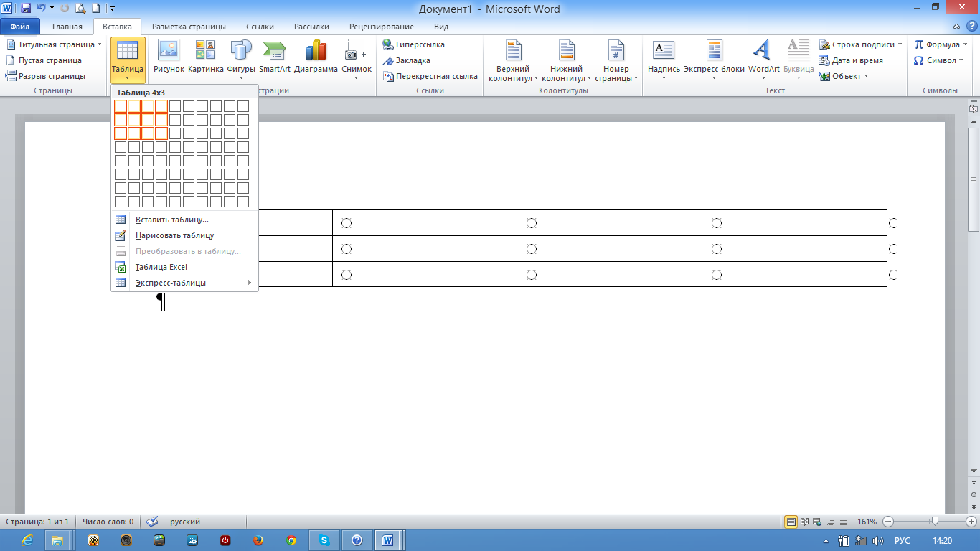
Task: Open the Снимок screenshot dropdown
Action: pyautogui.click(x=357, y=59)
